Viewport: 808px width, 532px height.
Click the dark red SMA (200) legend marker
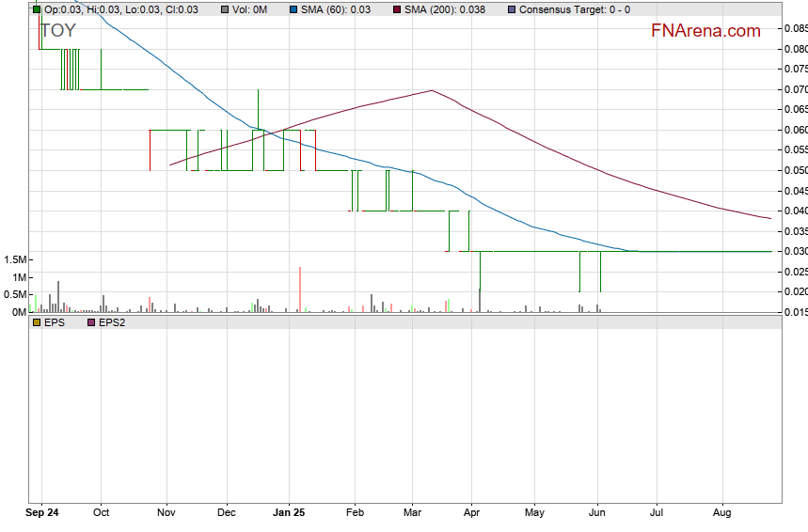[397, 9]
